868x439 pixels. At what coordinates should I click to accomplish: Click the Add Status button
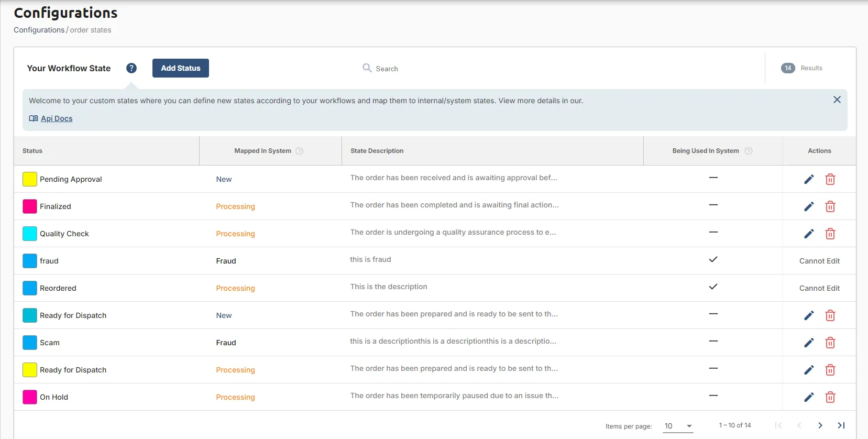[181, 68]
